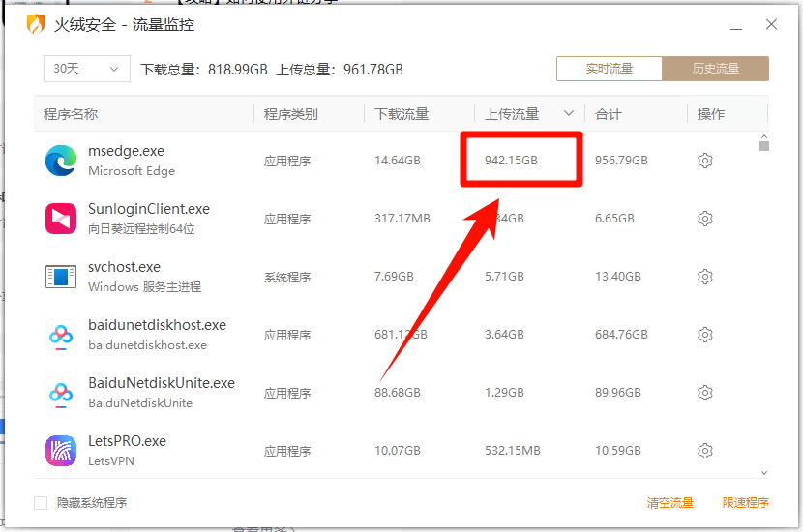Image resolution: width=803 pixels, height=532 pixels.
Task: Click the 13.40GB total value
Action: [617, 277]
